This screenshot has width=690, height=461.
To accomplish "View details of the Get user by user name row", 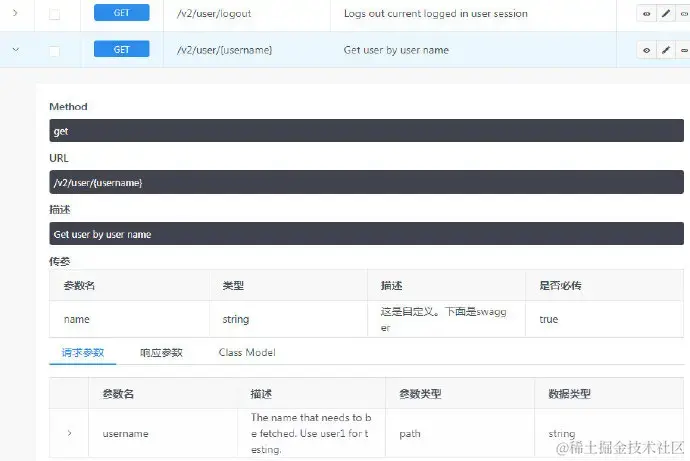I will click(x=646, y=50).
